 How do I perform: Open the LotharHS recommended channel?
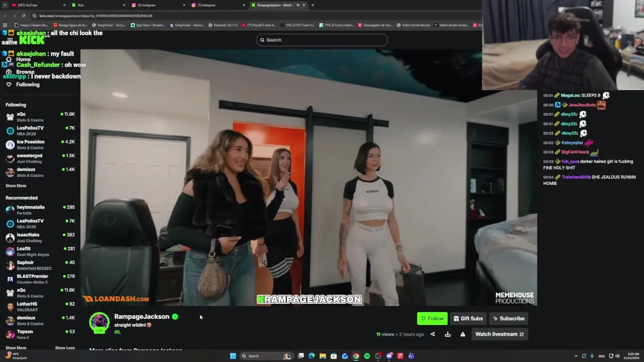pyautogui.click(x=40, y=307)
